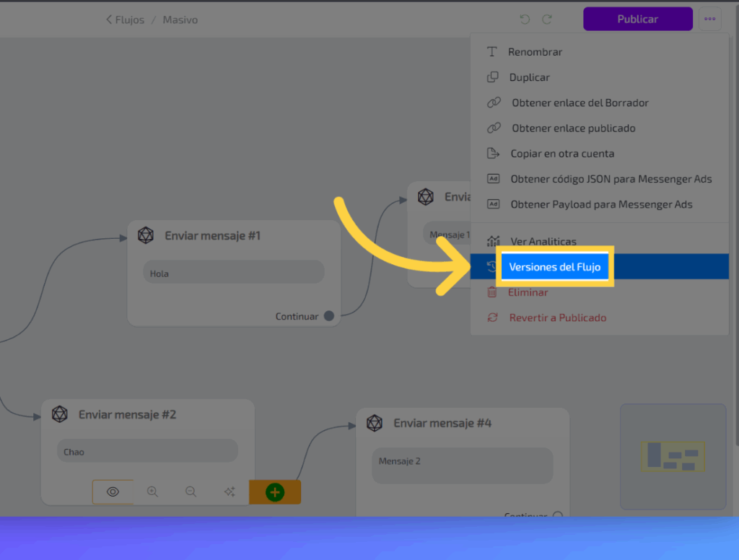The image size is (739, 560).
Task: Open the three-dots more options menu
Action: coord(710,19)
